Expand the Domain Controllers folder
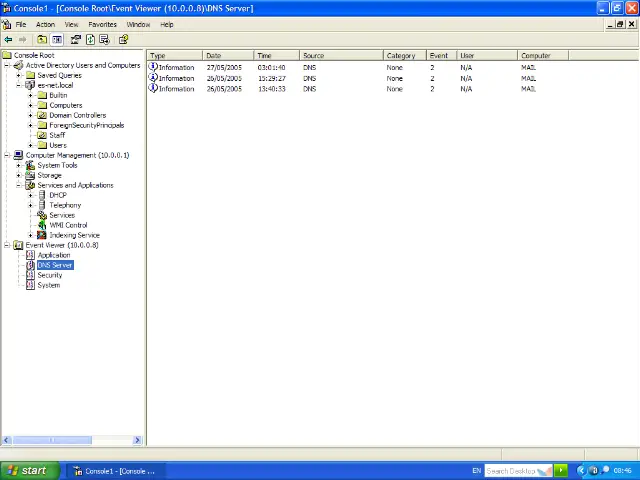 click(31, 115)
